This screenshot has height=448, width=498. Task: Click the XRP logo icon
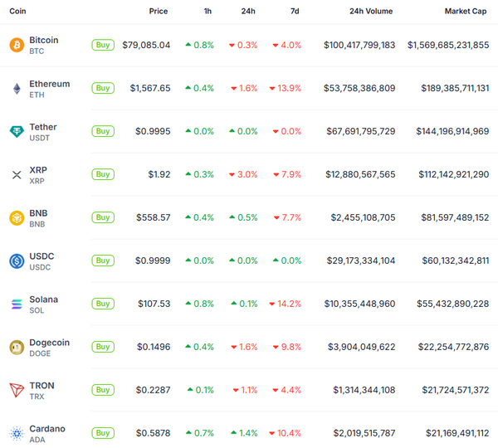[17, 174]
